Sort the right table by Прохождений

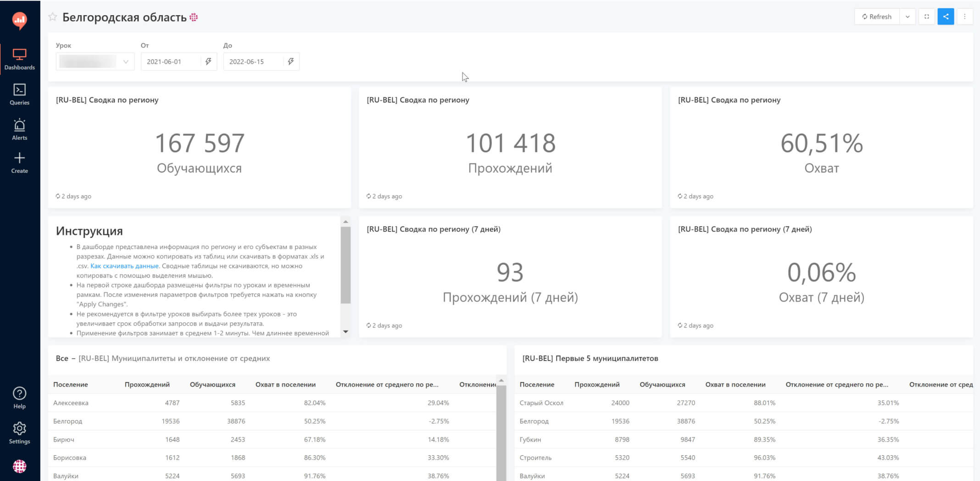pos(597,384)
